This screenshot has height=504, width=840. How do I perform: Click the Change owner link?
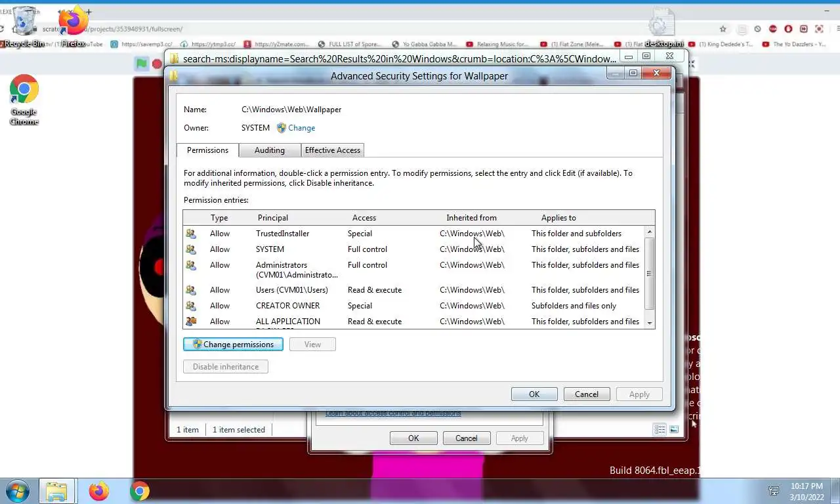301,128
